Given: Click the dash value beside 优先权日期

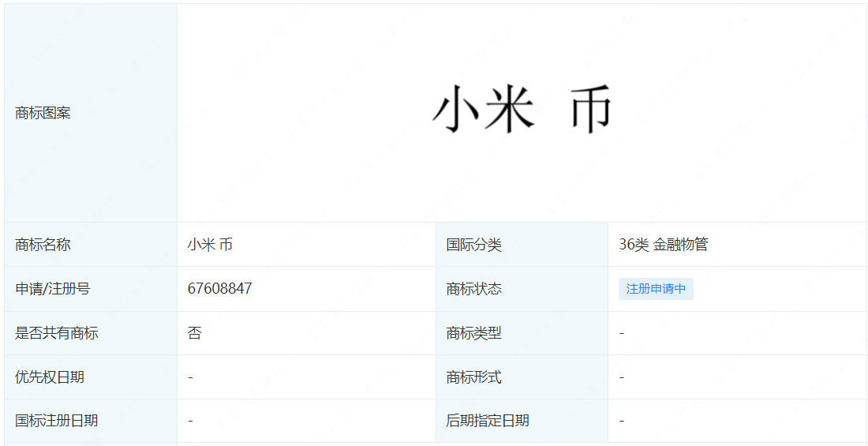Looking at the screenshot, I should click(190, 378).
